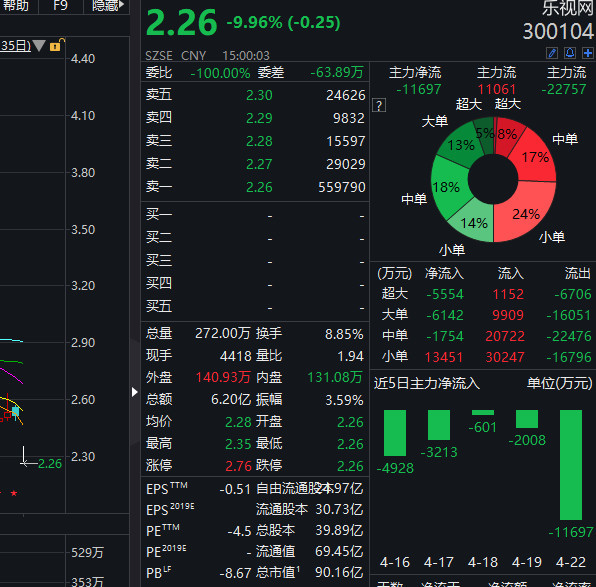
Task: Click the 卖五 price 2.30
Action: 259,95
